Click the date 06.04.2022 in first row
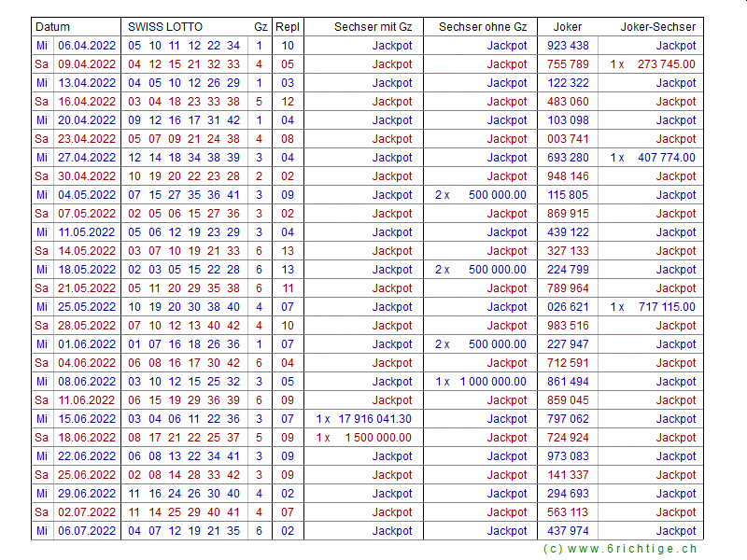This screenshot has height=560, width=747. pyautogui.click(x=87, y=46)
